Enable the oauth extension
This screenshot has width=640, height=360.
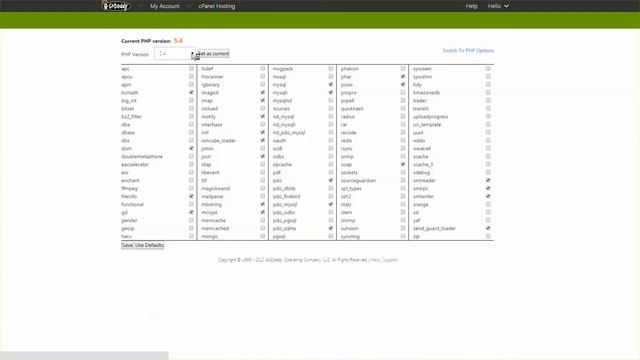tap(331, 140)
